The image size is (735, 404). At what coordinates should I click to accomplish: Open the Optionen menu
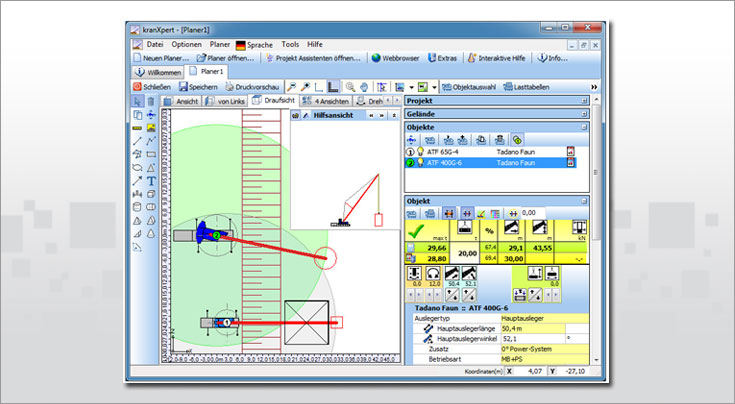point(187,45)
